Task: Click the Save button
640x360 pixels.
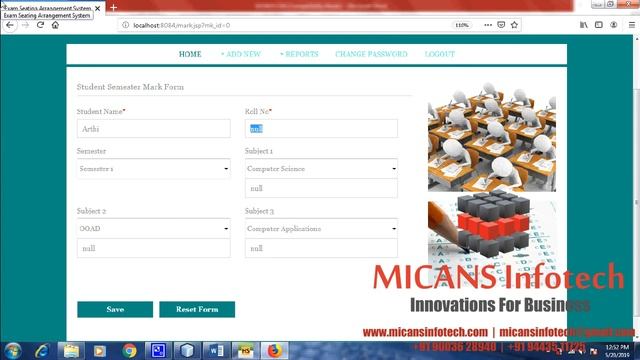Action: (x=115, y=309)
